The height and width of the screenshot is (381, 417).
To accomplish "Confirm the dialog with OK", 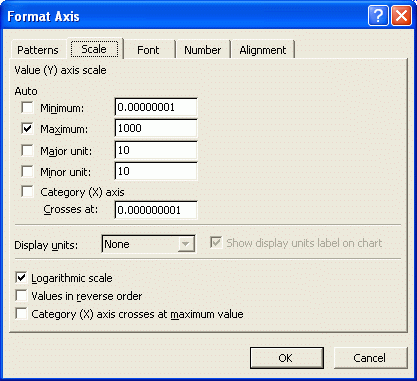I will (x=286, y=358).
